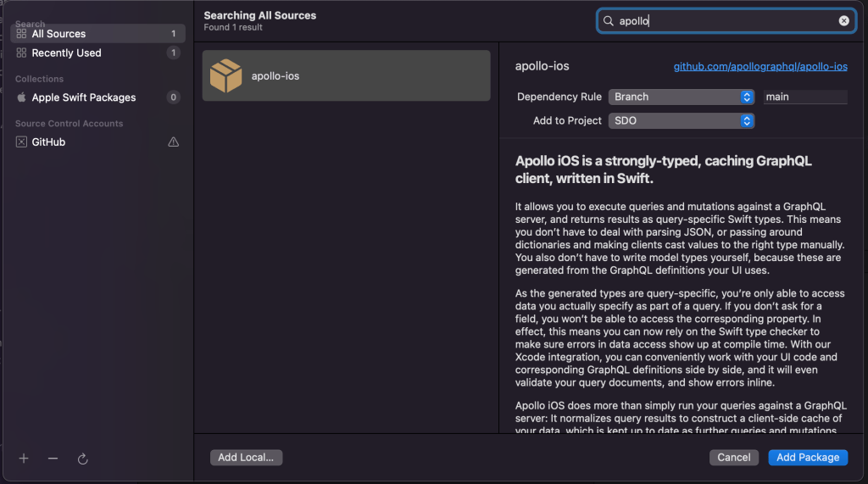Select Apple Swift Packages collection
868x484 pixels.
click(x=83, y=97)
